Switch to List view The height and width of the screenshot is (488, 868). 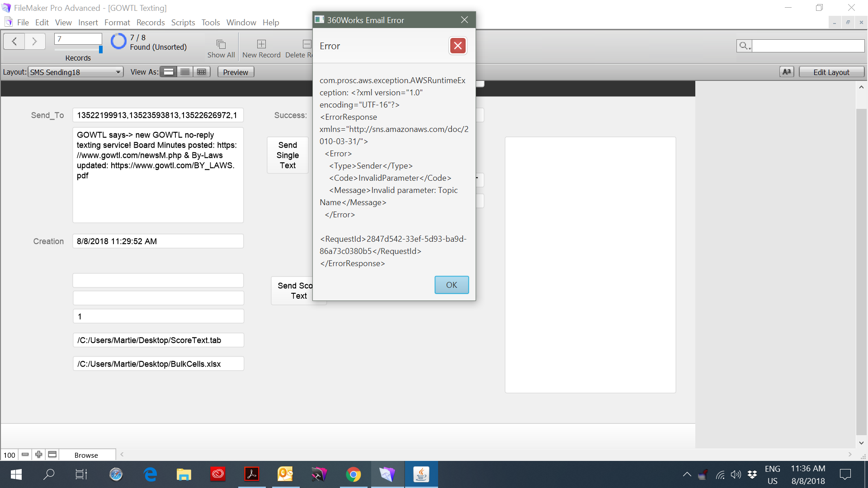click(185, 72)
